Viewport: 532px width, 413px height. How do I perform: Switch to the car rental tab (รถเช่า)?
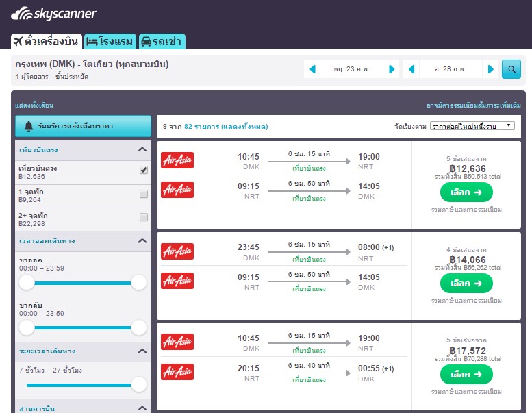162,41
